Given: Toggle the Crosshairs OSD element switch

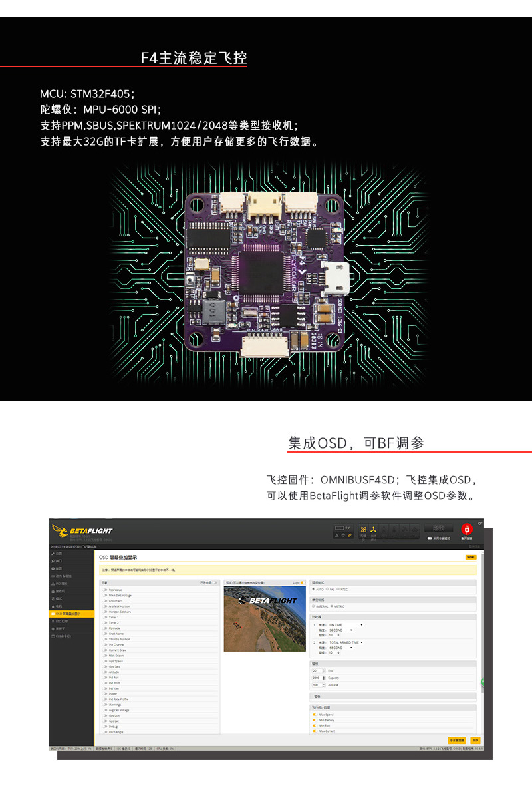Looking at the screenshot, I should tap(105, 600).
